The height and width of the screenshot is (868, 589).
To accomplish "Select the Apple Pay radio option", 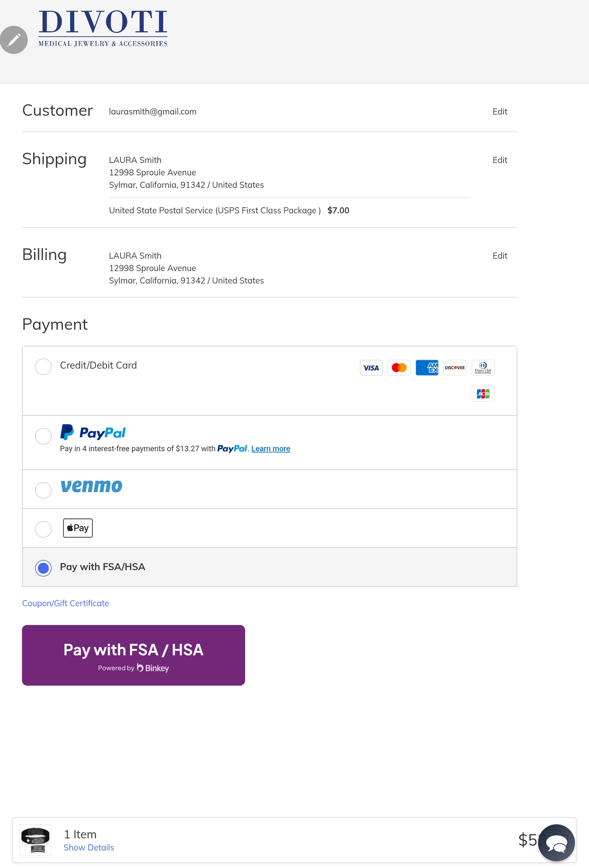I will [x=43, y=529].
